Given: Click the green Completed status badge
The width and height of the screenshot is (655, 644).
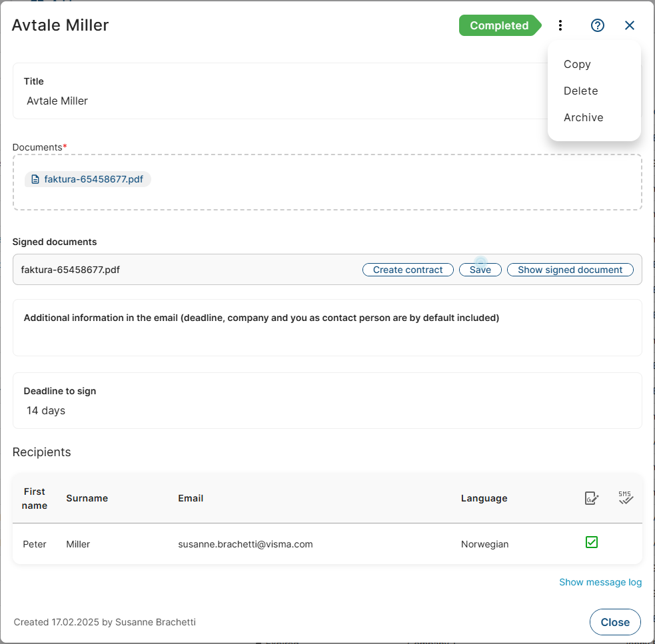Looking at the screenshot, I should click(x=499, y=25).
